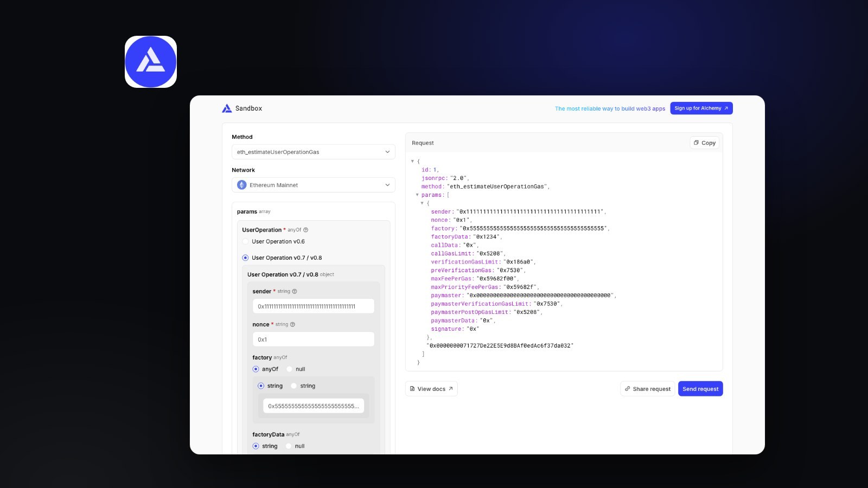Screen dimensions: 868x488
Task: Open View docs link
Action: pyautogui.click(x=431, y=389)
